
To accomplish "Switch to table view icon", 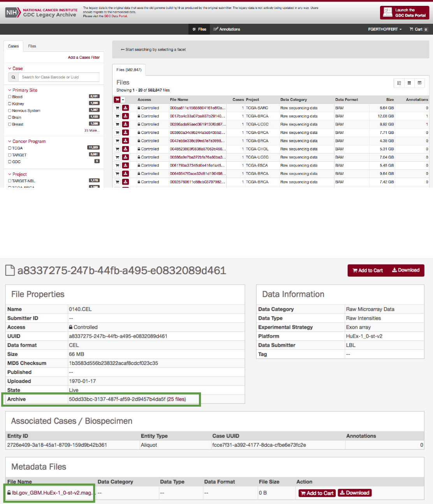I will coord(419,83).
